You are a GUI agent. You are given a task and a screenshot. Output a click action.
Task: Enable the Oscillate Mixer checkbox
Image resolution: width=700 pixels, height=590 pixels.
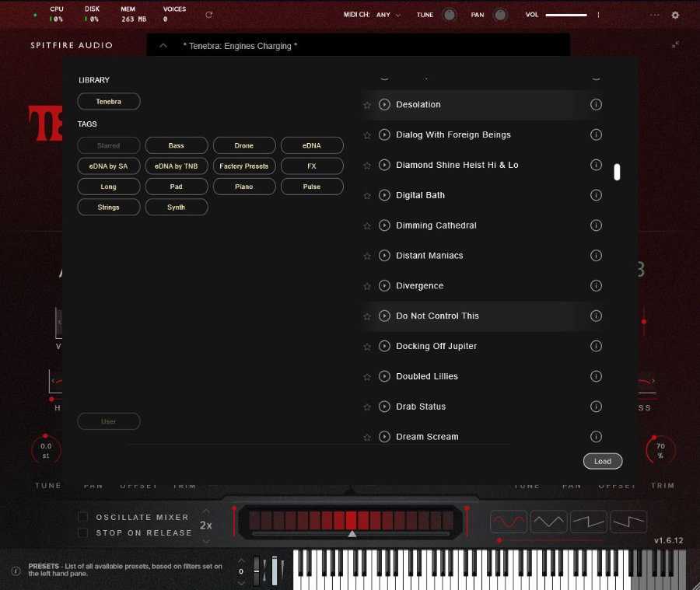(x=82, y=517)
